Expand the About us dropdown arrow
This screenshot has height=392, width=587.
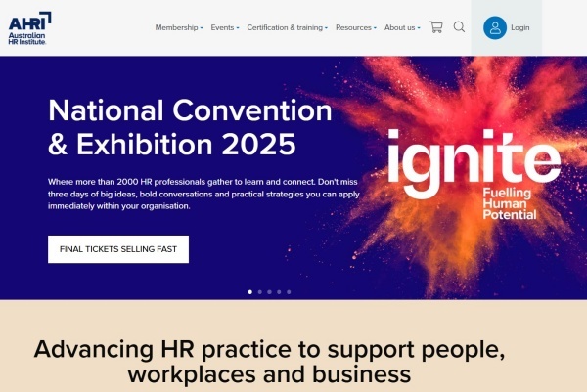[x=419, y=28]
